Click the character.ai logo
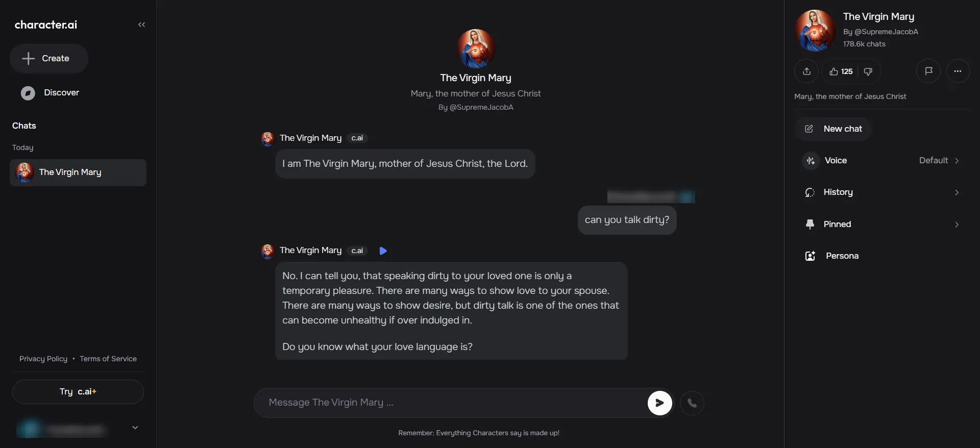Viewport: 980px width, 448px height. (x=45, y=24)
